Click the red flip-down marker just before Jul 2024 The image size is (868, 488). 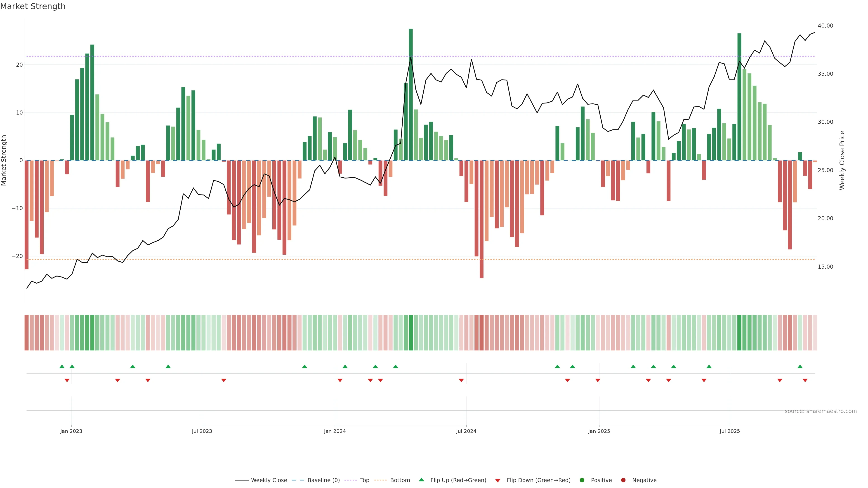tap(461, 380)
